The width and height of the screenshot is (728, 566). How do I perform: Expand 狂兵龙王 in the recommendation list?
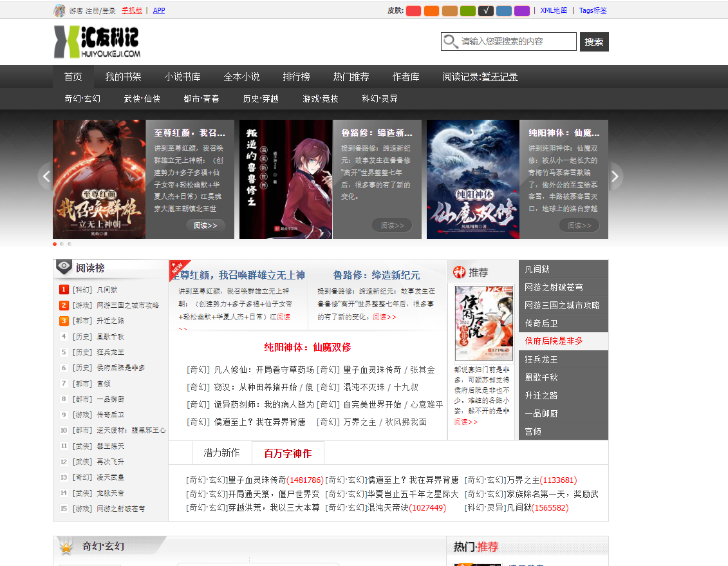pyautogui.click(x=563, y=359)
